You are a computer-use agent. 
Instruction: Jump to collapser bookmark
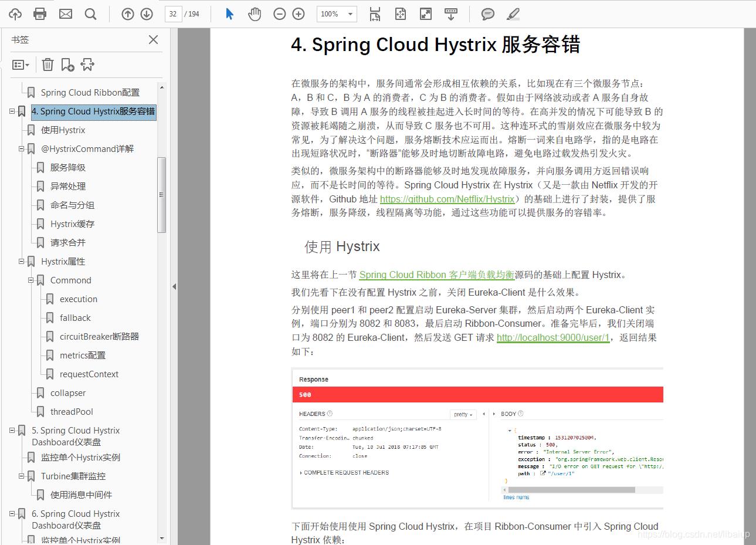[x=68, y=392]
